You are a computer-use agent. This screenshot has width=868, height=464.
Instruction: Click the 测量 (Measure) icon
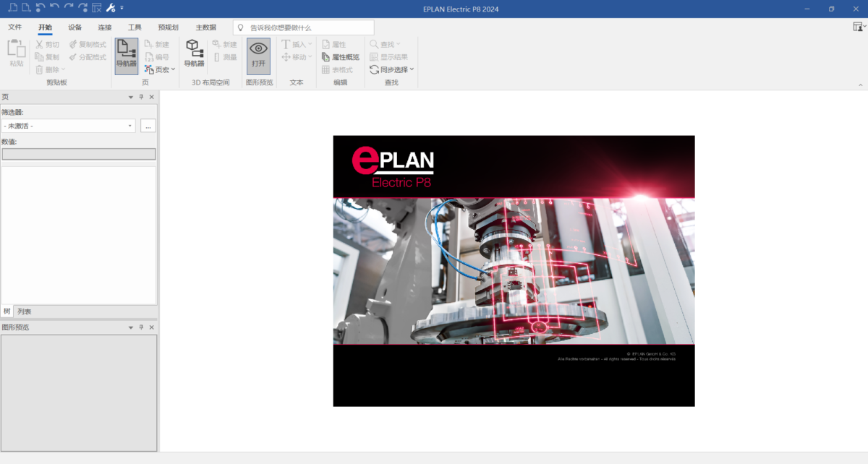(216, 57)
